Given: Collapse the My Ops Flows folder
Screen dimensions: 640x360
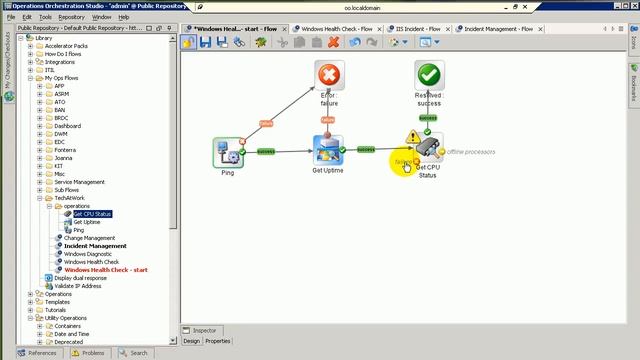Looking at the screenshot, I should [31, 78].
